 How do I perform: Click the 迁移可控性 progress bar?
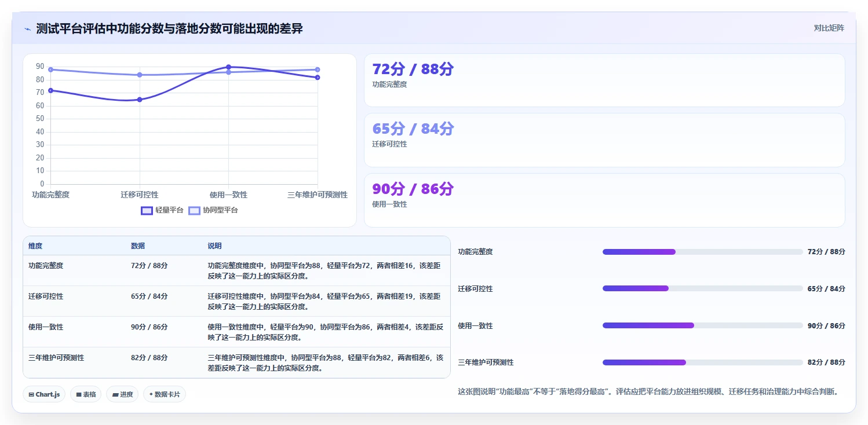[702, 288]
